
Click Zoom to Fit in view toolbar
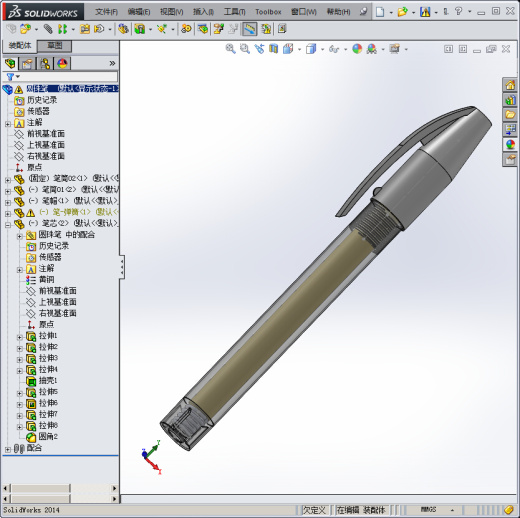coord(230,49)
